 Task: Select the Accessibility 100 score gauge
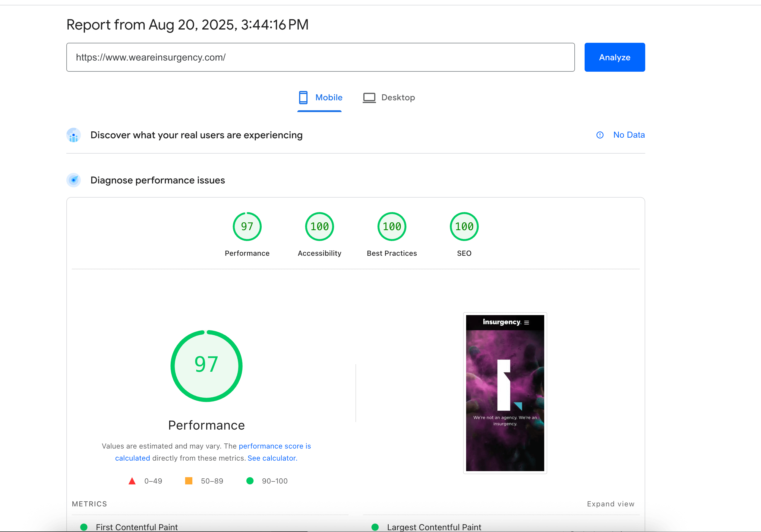[x=319, y=226]
